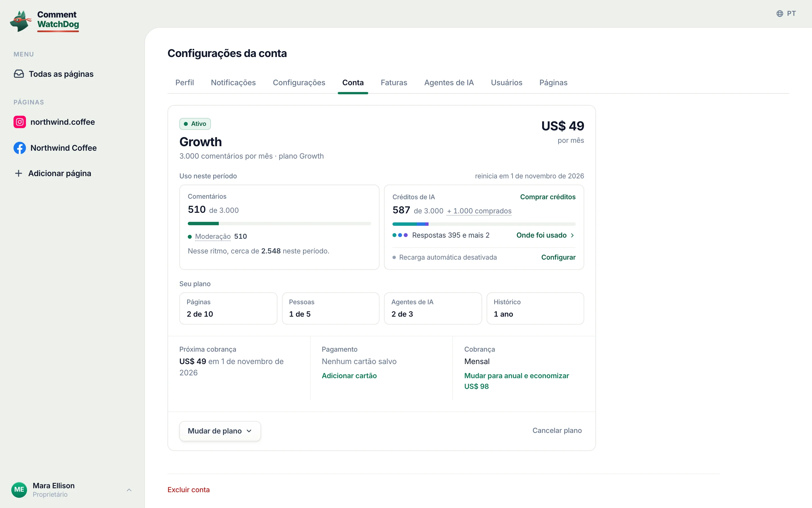
Task: Click the globe language icon
Action: 780,14
